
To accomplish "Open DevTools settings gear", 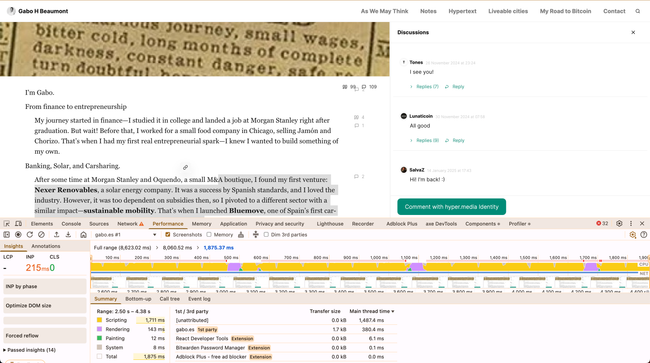I will pyautogui.click(x=619, y=223).
